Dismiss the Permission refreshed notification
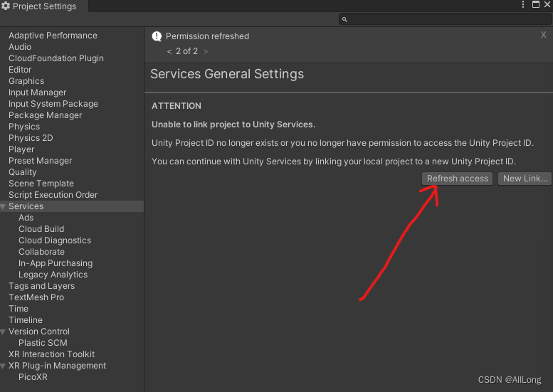553x392 pixels. pos(544,35)
